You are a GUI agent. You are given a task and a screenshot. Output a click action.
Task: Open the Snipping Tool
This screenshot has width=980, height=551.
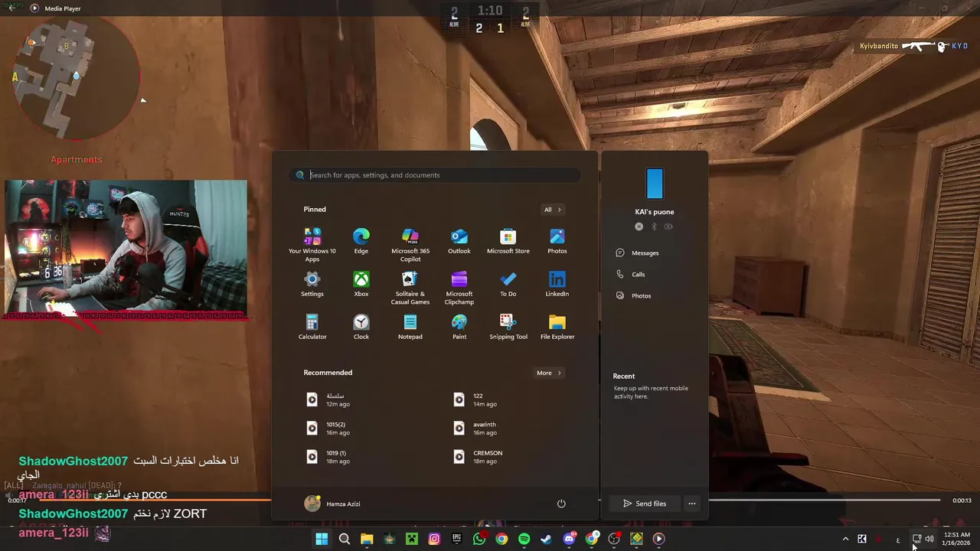(508, 327)
